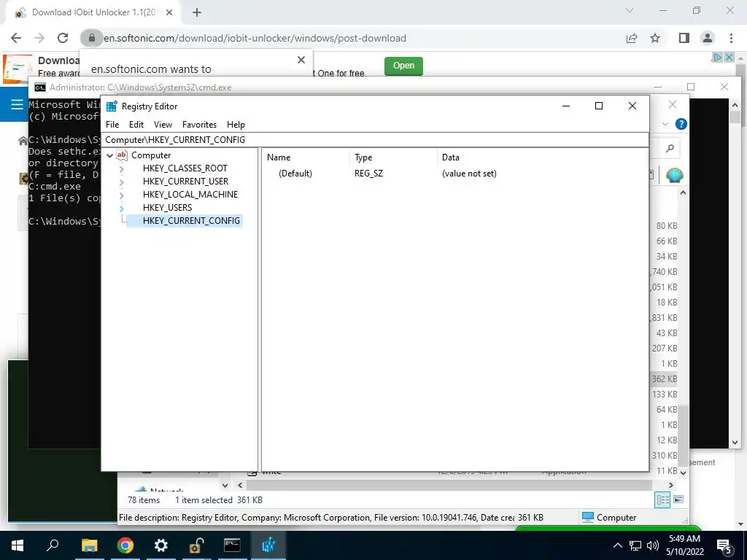Image resolution: width=747 pixels, height=560 pixels.
Task: Expand the HKEY_LOCAL_MACHINE key
Action: (122, 195)
